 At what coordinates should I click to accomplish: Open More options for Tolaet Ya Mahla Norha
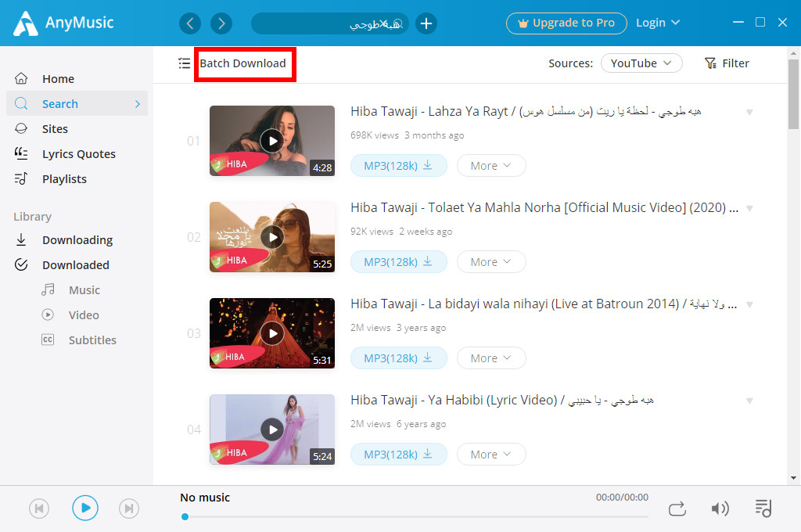[491, 261]
